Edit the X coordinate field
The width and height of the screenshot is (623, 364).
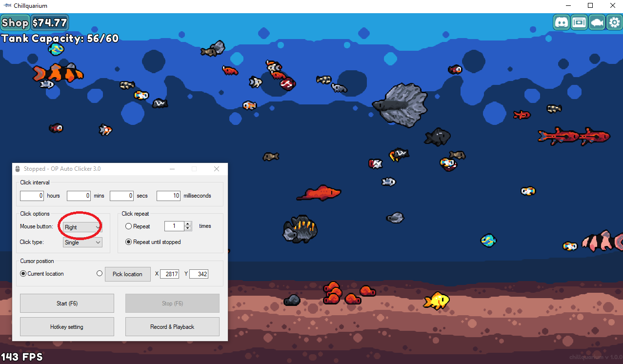click(169, 274)
